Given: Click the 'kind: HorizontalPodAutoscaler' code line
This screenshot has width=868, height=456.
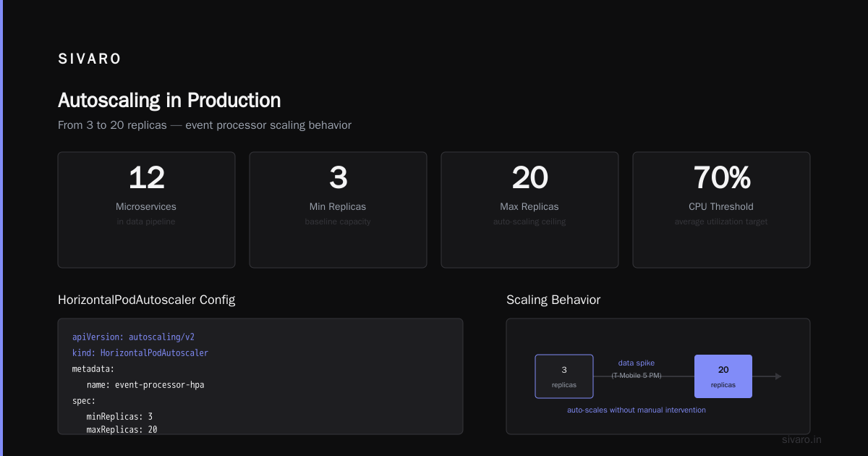Looking at the screenshot, I should point(140,353).
